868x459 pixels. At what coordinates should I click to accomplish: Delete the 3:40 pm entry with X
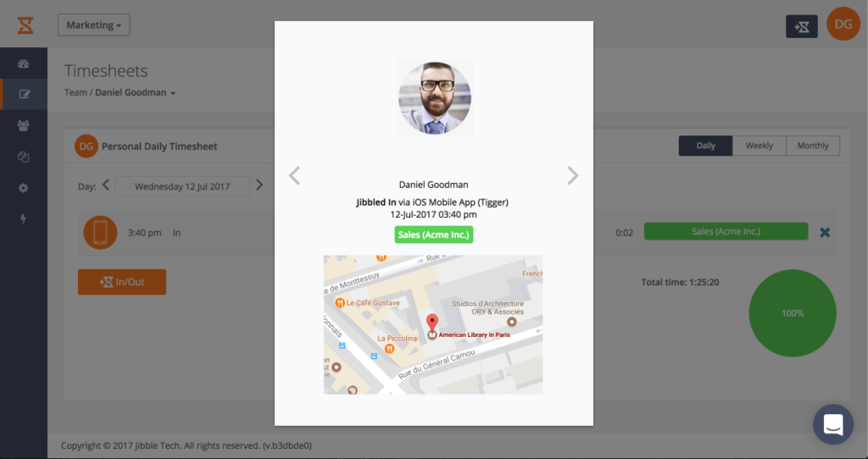pos(825,232)
